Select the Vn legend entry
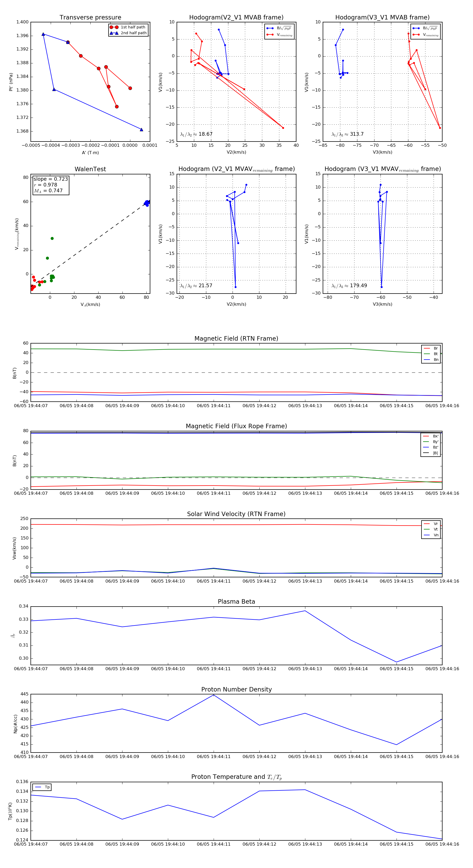The image size is (473, 868). [x=431, y=535]
